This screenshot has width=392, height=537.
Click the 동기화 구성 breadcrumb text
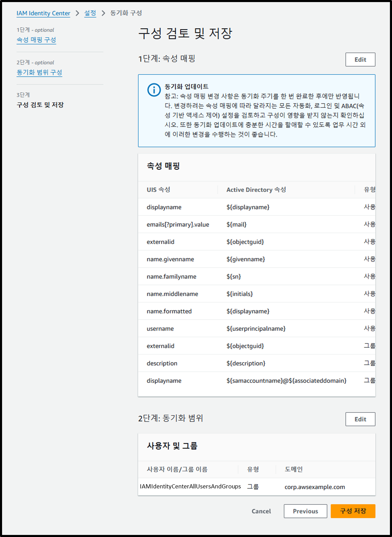(126, 13)
